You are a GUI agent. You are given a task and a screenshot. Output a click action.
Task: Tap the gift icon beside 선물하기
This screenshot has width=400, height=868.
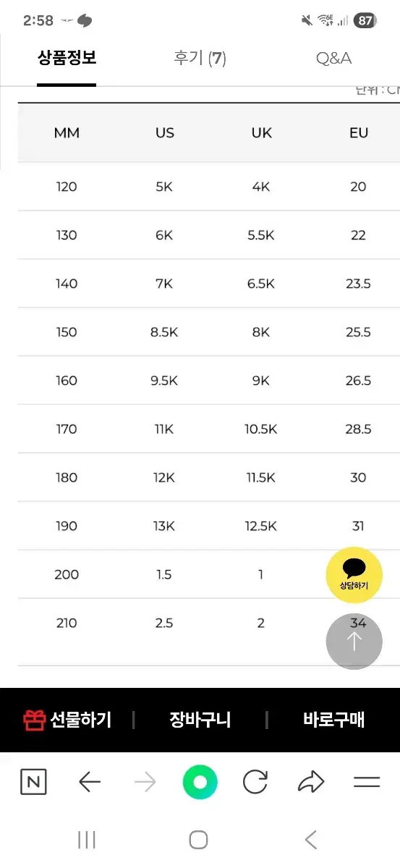pos(34,720)
